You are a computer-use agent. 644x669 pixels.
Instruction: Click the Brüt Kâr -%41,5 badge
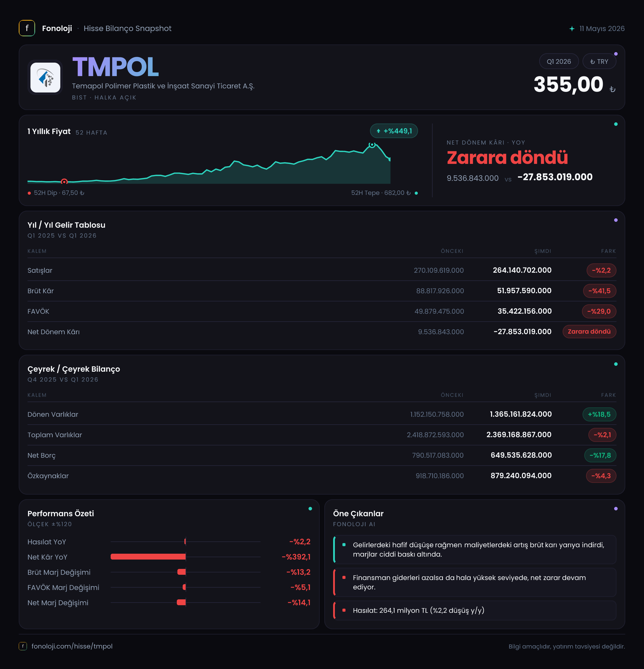pyautogui.click(x=600, y=291)
